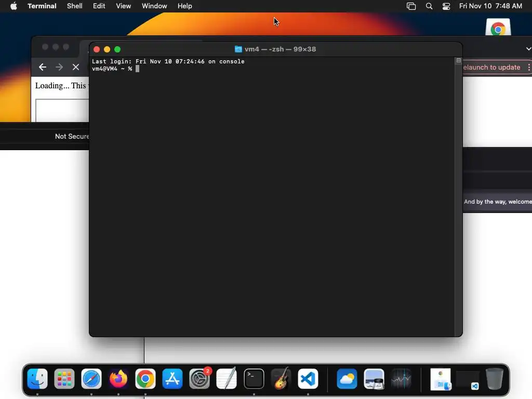The image size is (532, 399).
Task: Open the Terminal app menu
Action: (x=42, y=6)
